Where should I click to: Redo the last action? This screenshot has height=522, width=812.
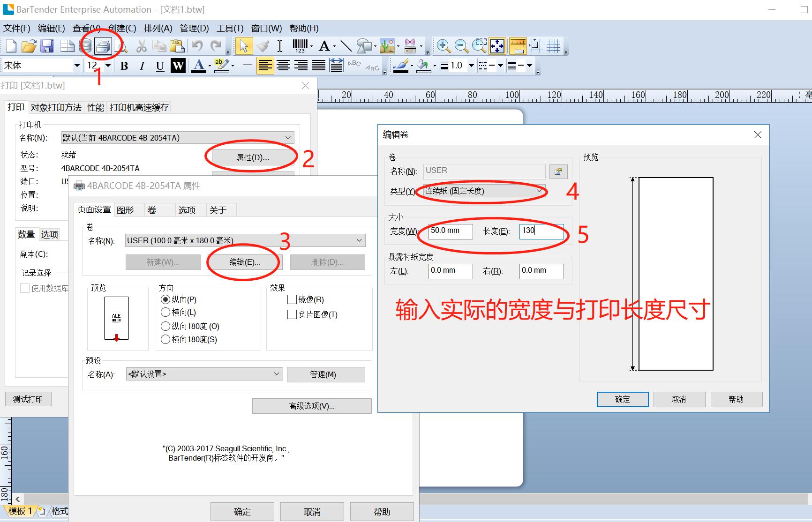[216, 46]
